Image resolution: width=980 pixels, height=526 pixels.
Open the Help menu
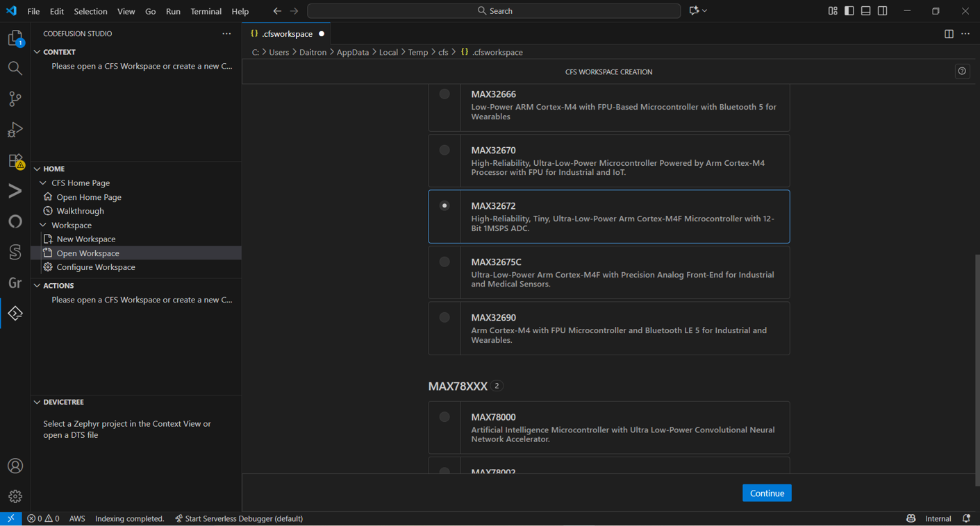tap(240, 11)
